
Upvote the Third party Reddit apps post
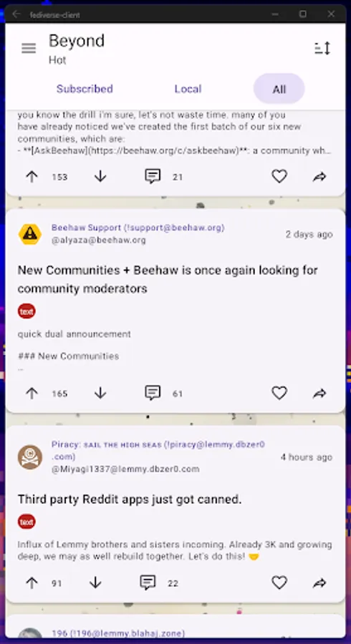(x=32, y=582)
